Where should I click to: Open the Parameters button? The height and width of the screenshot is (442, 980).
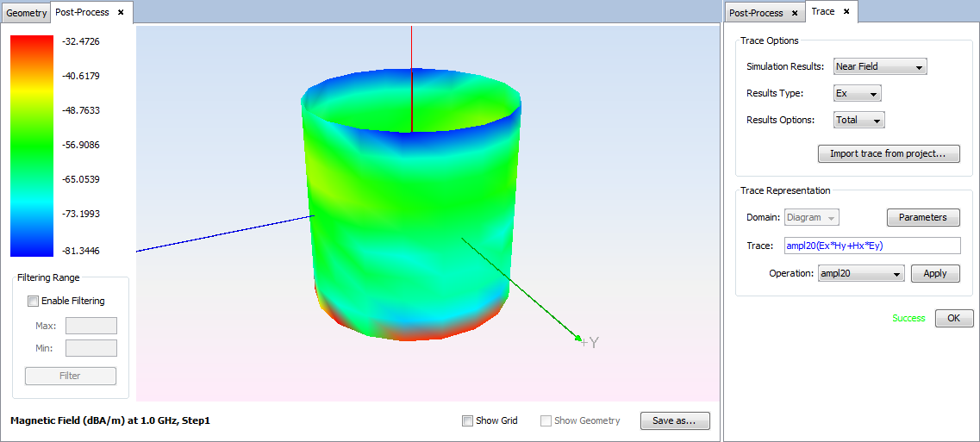click(x=922, y=217)
